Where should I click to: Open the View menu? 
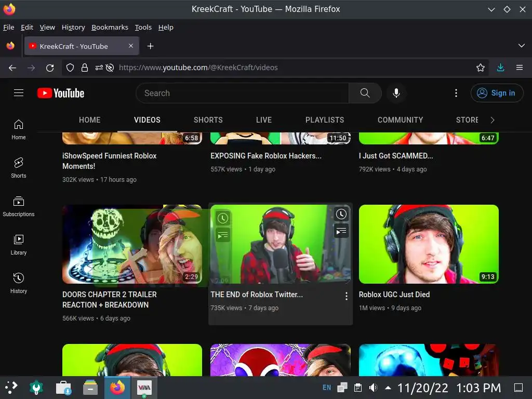pyautogui.click(x=47, y=27)
